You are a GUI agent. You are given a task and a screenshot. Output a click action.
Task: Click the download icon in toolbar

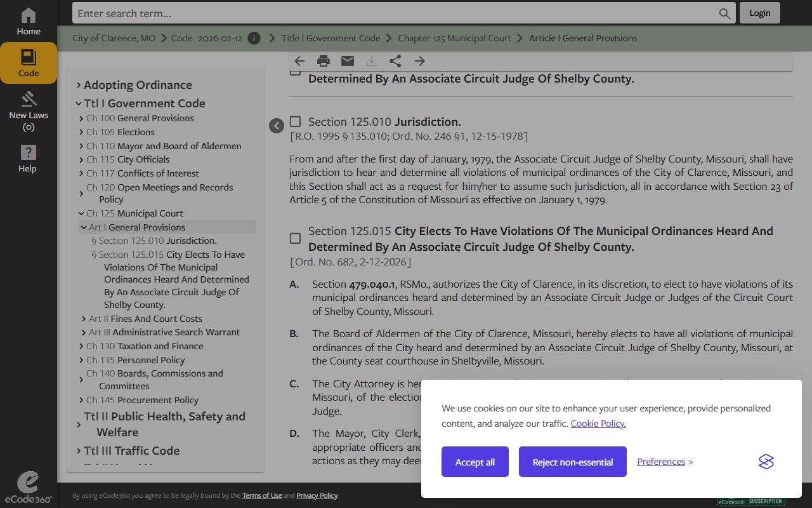(x=372, y=61)
